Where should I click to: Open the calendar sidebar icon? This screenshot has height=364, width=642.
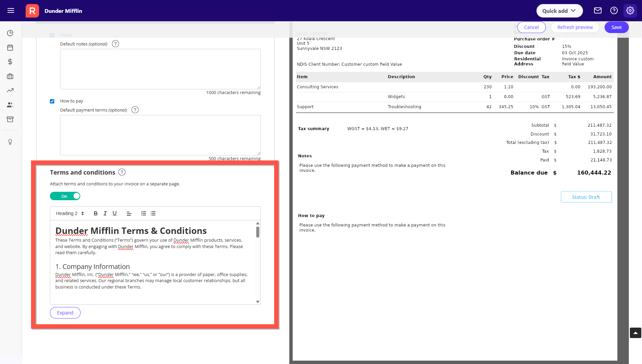[x=10, y=48]
